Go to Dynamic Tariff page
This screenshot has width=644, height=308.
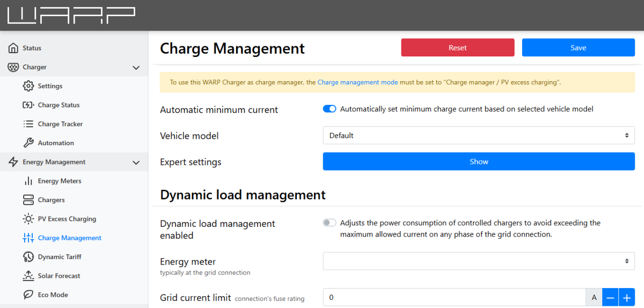pyautogui.click(x=59, y=257)
